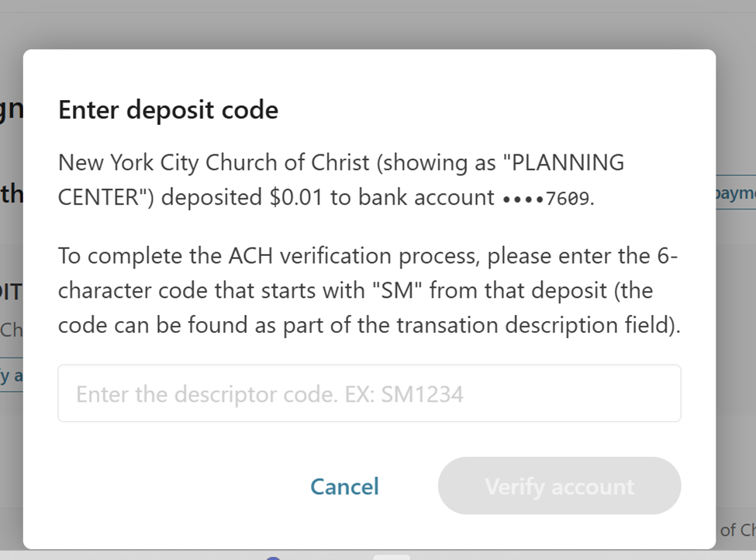Click the cut-off link at dialog's left edge
The image size is (756, 560).
tap(11, 376)
